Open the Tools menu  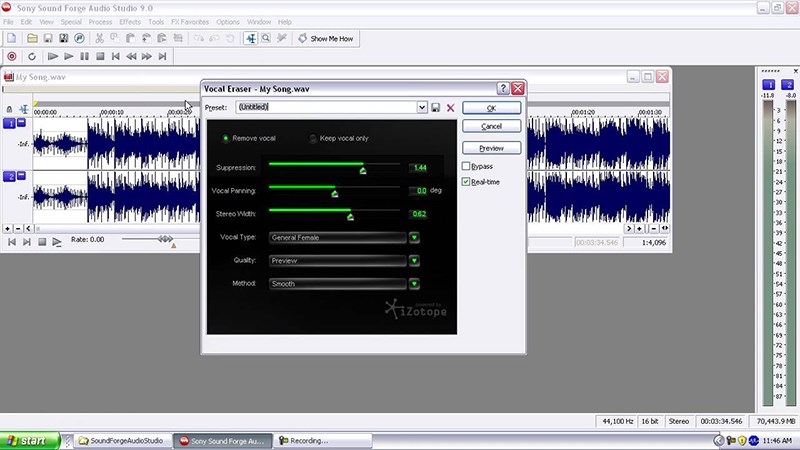[x=156, y=22]
